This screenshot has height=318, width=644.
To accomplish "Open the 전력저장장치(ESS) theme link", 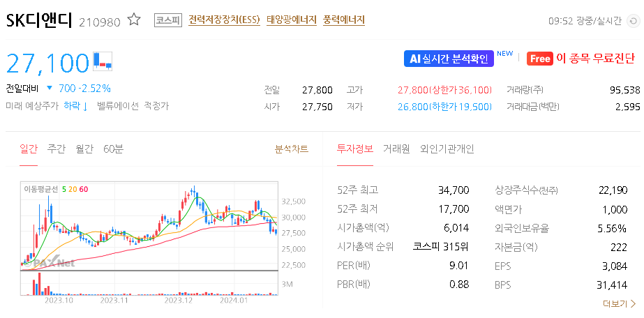I will click(224, 20).
